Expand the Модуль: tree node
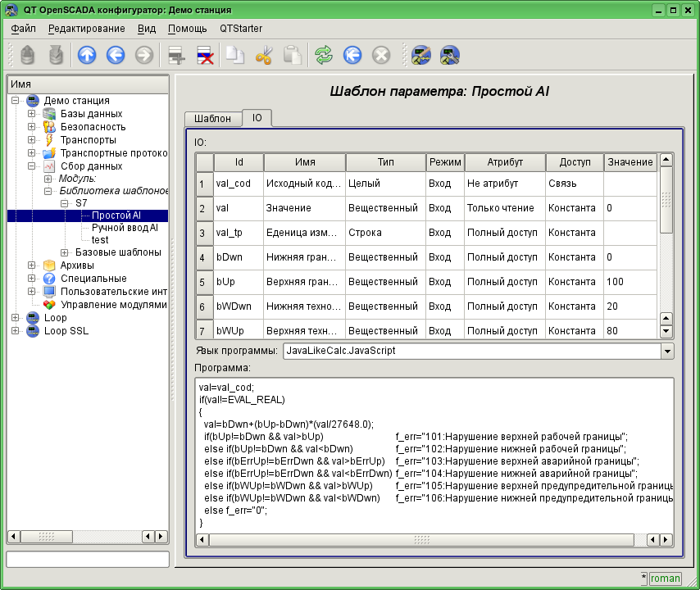The image size is (700, 590). pyautogui.click(x=48, y=179)
